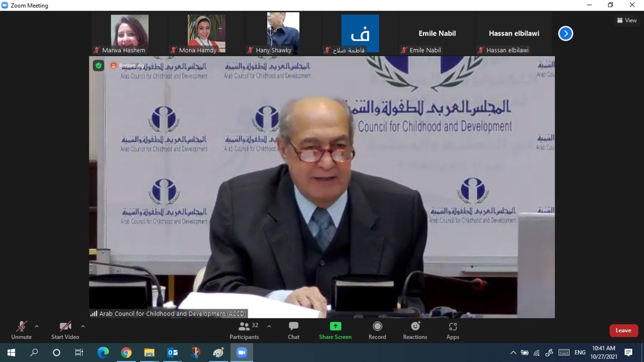The height and width of the screenshot is (362, 644).
Task: Open Google Chrome from the taskbar
Action: pos(126,352)
